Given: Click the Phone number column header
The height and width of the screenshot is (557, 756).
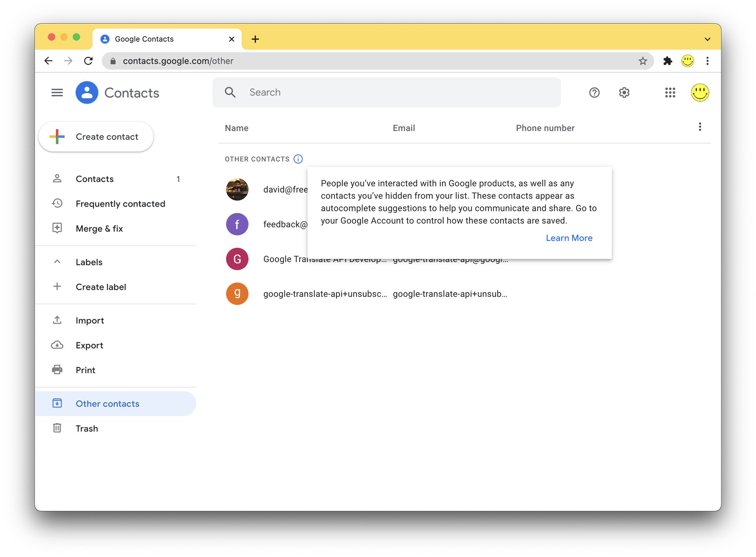Looking at the screenshot, I should (545, 128).
